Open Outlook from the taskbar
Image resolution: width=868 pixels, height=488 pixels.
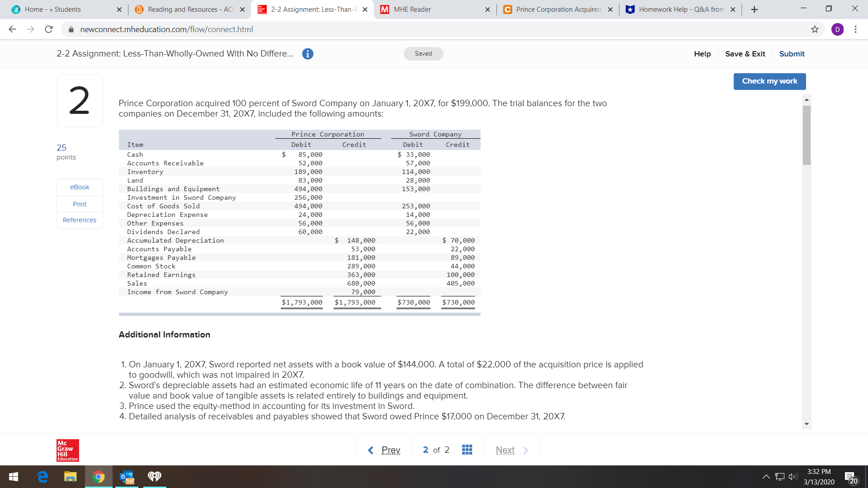(x=127, y=477)
